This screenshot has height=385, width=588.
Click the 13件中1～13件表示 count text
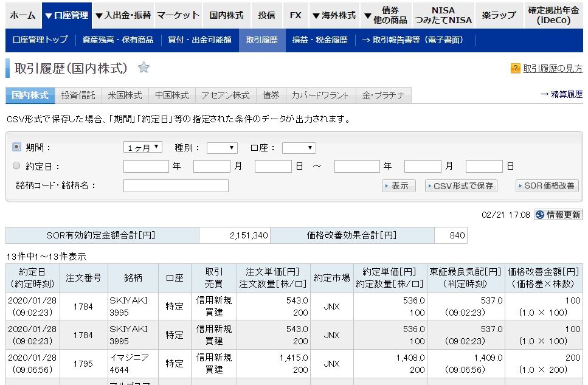tap(46, 257)
